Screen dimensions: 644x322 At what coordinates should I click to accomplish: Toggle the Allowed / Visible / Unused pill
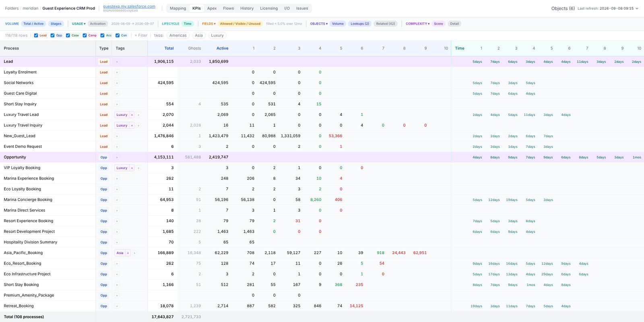coord(240,24)
